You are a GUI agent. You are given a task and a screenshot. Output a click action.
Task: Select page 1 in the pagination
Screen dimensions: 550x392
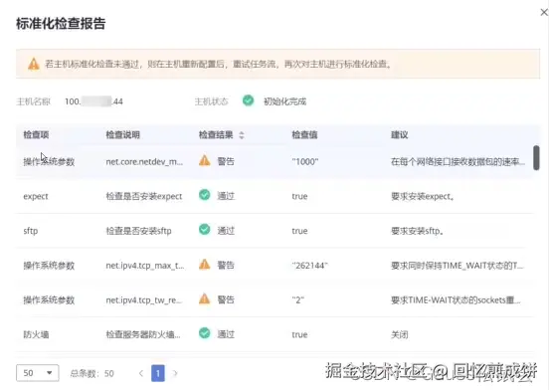click(158, 373)
